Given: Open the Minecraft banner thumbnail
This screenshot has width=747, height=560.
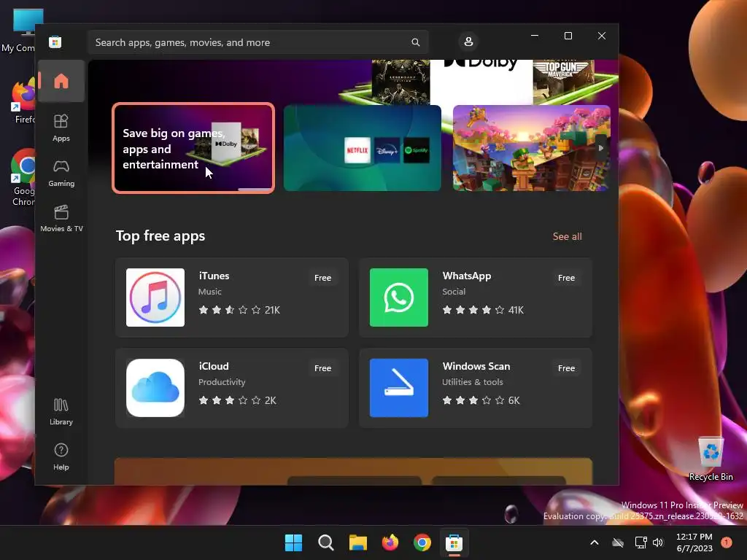Looking at the screenshot, I should 531,148.
